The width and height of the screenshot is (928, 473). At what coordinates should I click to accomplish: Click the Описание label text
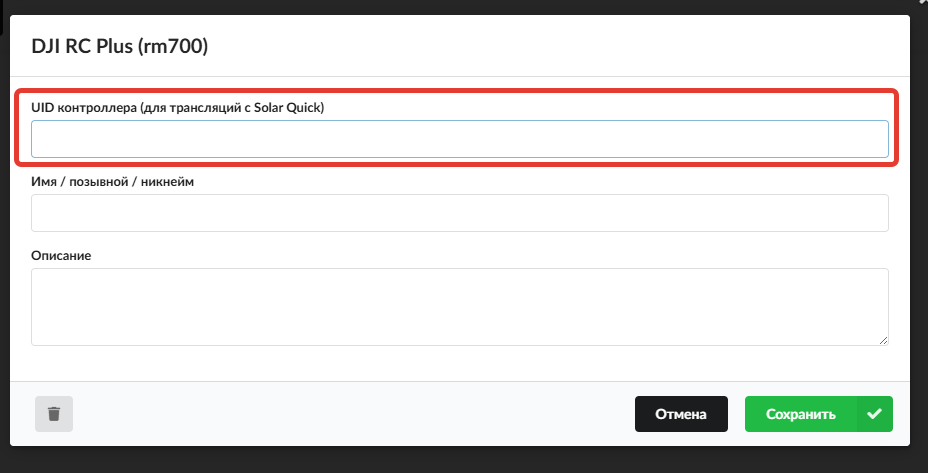click(x=61, y=255)
